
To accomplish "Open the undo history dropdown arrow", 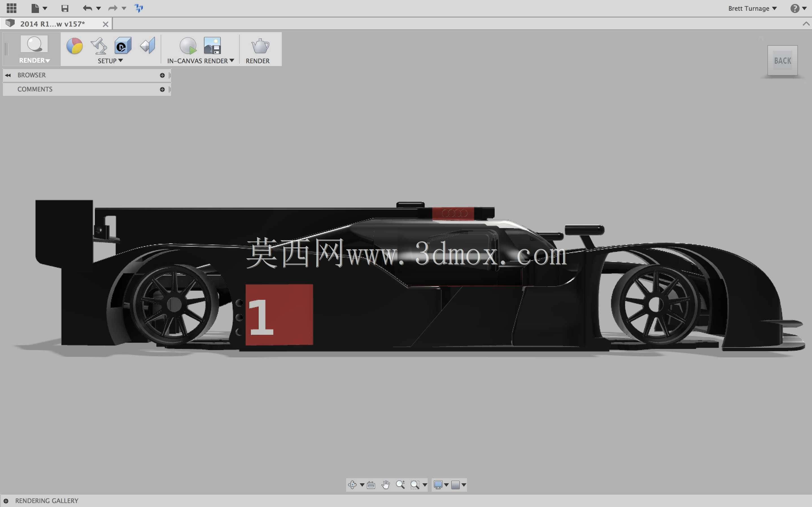I will tap(99, 8).
